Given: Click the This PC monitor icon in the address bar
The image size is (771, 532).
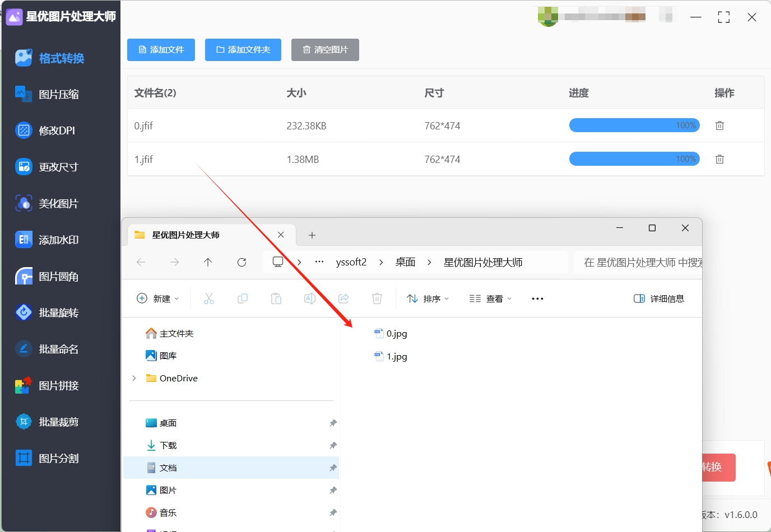Looking at the screenshot, I should 278,262.
